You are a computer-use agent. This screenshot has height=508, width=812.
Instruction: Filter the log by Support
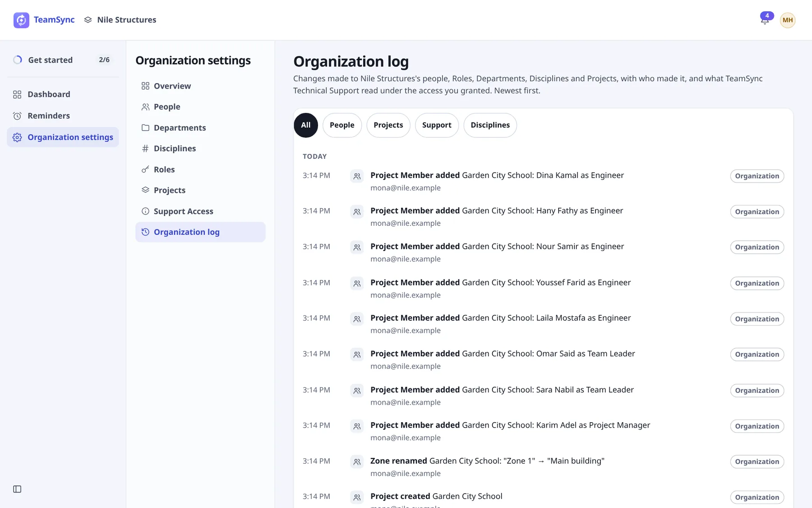pyautogui.click(x=437, y=125)
